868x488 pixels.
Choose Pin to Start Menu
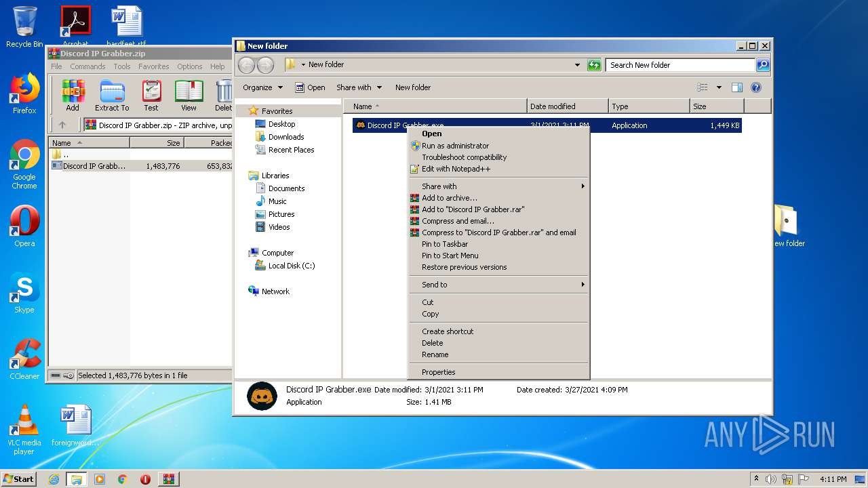498,256
